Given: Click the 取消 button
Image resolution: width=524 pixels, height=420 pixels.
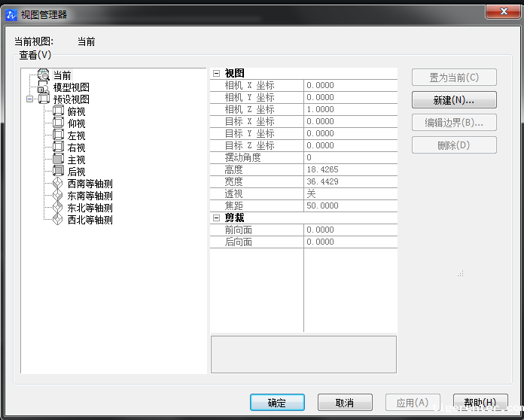Looking at the screenshot, I should click(x=345, y=403).
